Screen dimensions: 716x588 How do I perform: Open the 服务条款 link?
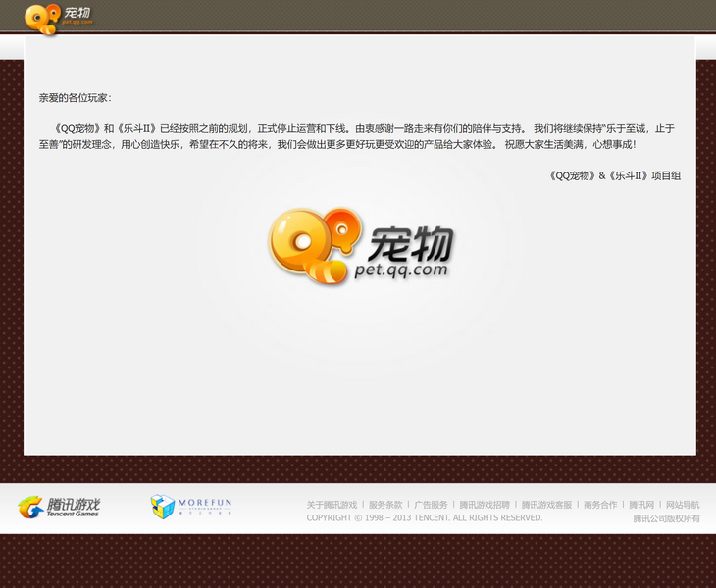click(x=385, y=505)
